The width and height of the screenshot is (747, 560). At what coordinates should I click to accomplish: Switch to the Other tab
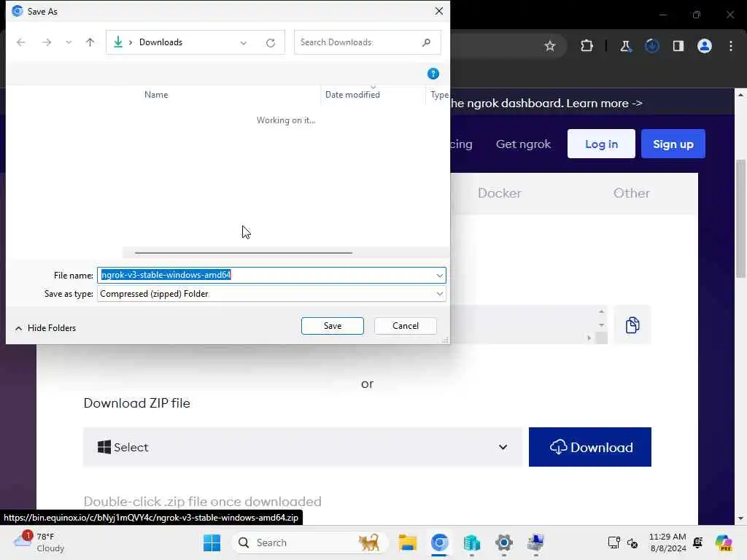tap(631, 193)
